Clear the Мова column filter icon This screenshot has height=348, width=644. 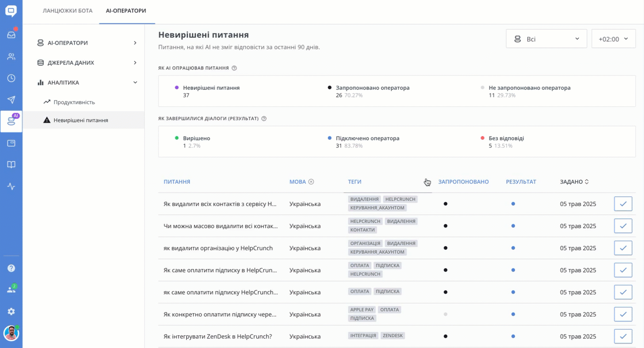311,182
